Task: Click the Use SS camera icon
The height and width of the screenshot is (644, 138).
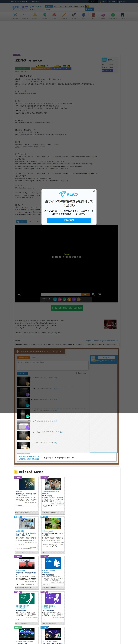Action: [93, 295]
